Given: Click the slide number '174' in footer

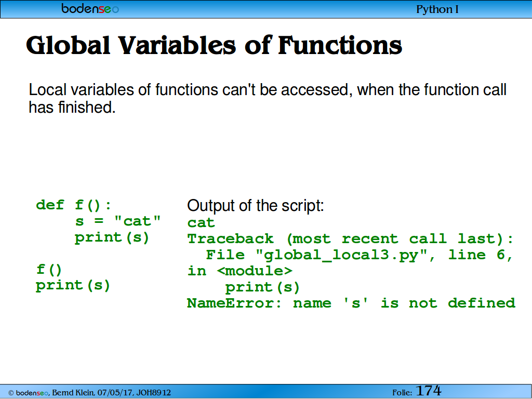Looking at the screenshot, I should pyautogui.click(x=428, y=391).
